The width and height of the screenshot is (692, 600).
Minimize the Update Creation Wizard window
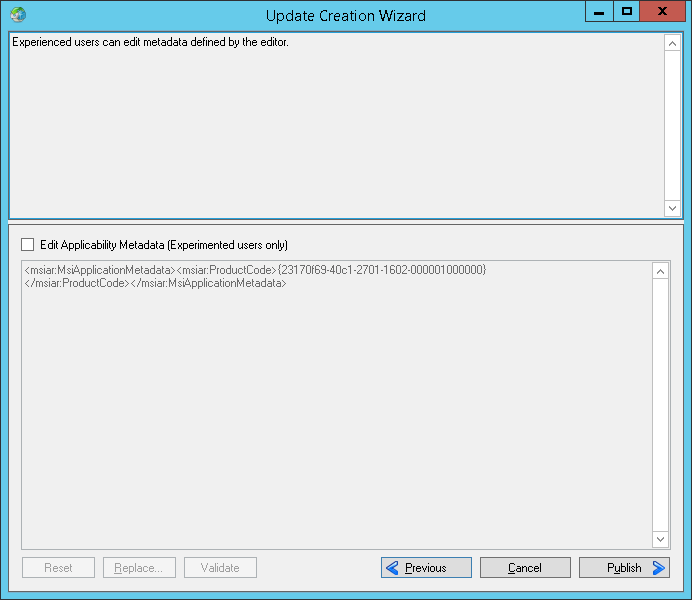pos(599,11)
